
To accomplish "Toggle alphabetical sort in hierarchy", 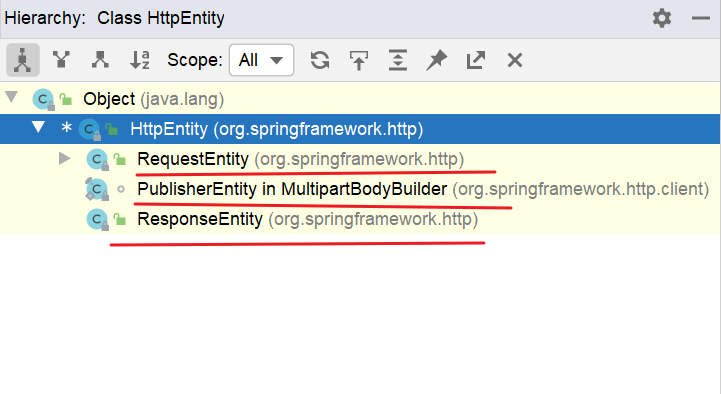I will pyautogui.click(x=139, y=60).
